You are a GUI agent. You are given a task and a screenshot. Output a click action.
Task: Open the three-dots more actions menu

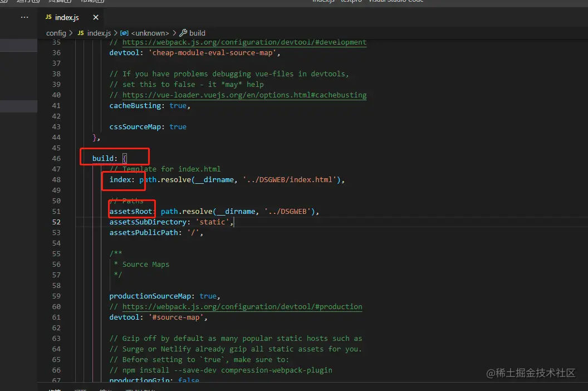(x=24, y=17)
